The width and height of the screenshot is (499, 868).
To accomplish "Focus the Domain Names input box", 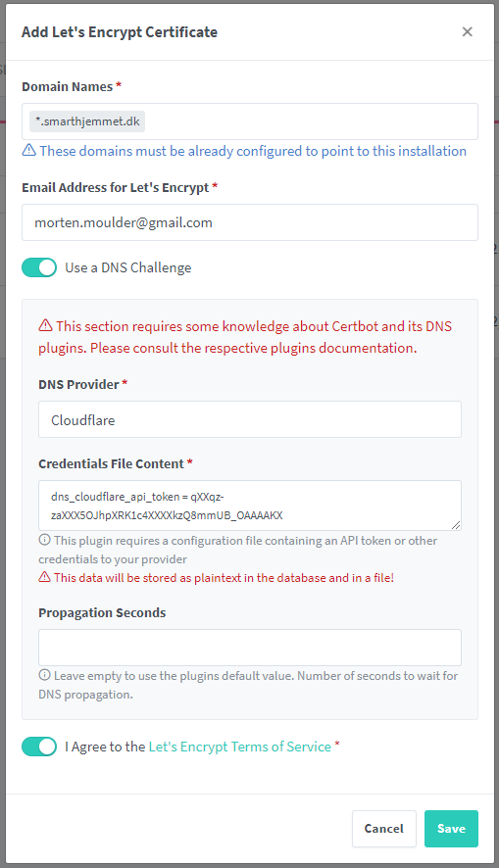I will click(x=250, y=121).
